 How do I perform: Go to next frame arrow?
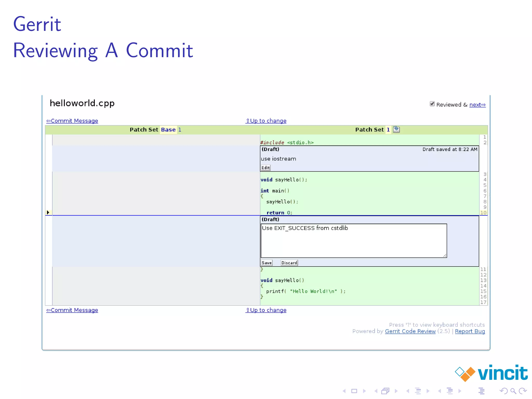pyautogui.click(x=396, y=391)
